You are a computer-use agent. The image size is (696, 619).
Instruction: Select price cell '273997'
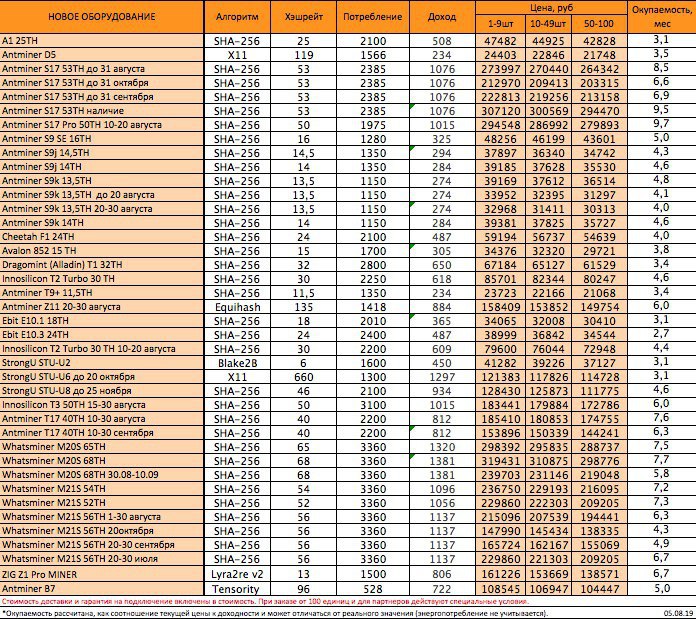(500, 69)
